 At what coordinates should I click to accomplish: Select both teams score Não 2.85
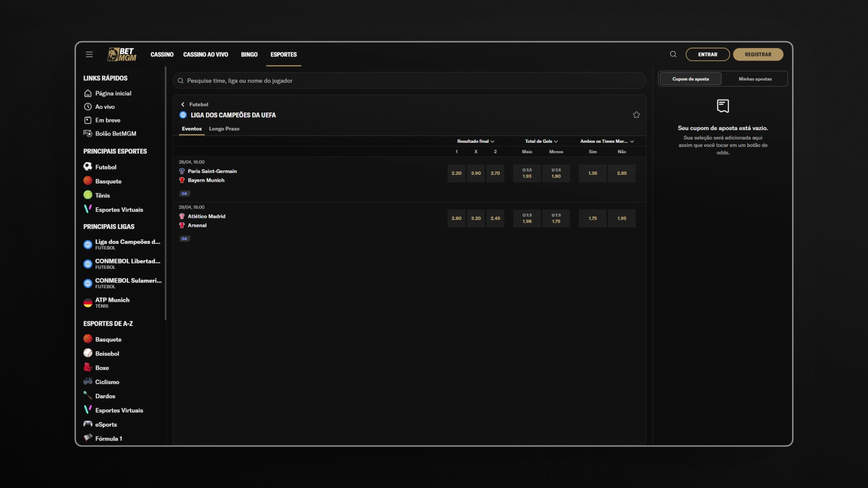pos(622,174)
